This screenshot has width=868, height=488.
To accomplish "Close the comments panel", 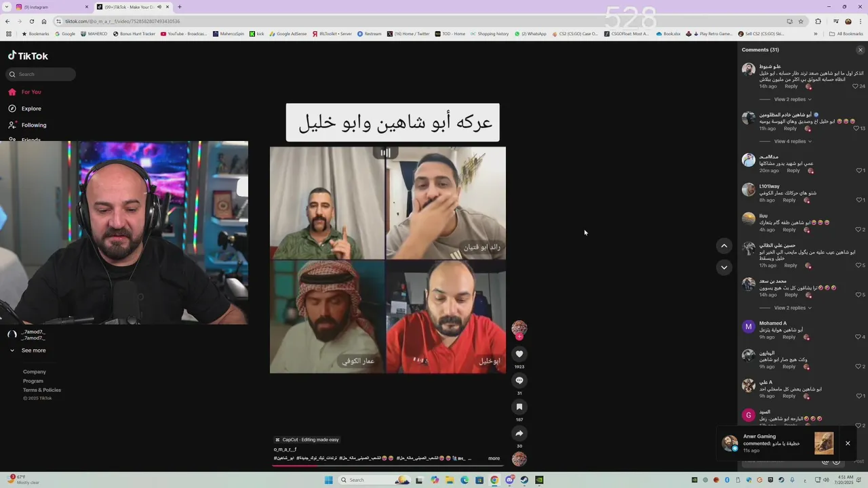I will 861,50.
